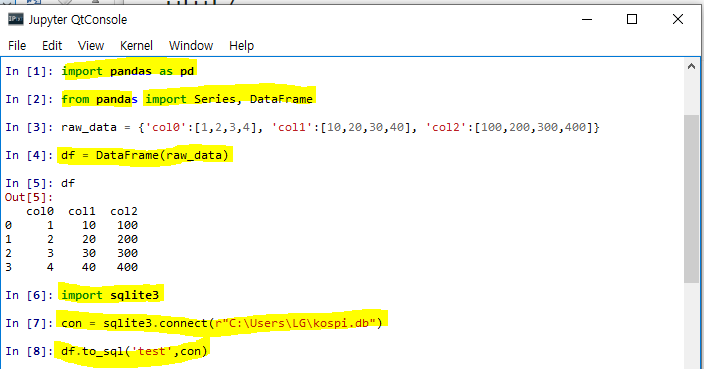Image resolution: width=704 pixels, height=369 pixels.
Task: Click the value 200 in the output table
Action: [128, 239]
